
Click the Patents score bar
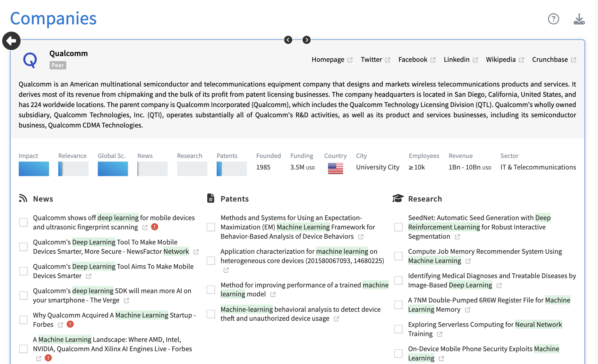(232, 169)
